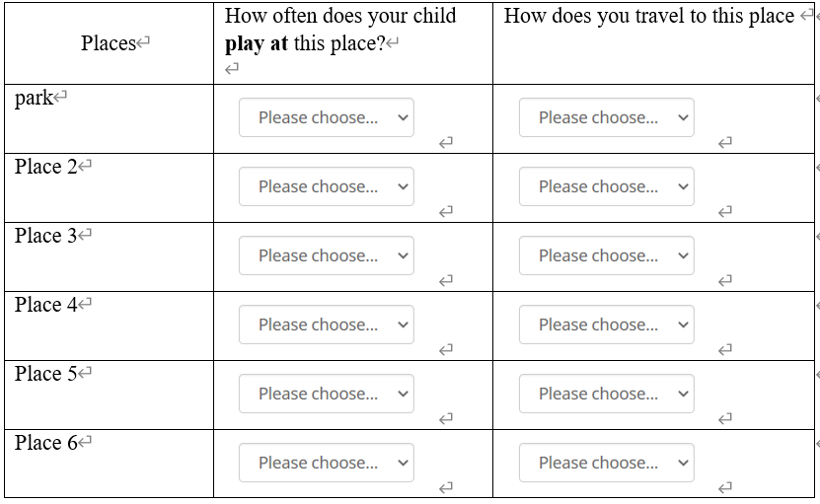The width and height of the screenshot is (820, 504).
Task: Expand play frequency dropdown for Place 2
Action: click(x=326, y=186)
